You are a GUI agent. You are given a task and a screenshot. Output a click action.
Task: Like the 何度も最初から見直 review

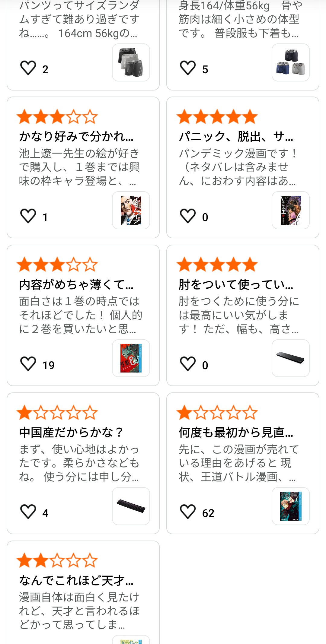click(188, 512)
